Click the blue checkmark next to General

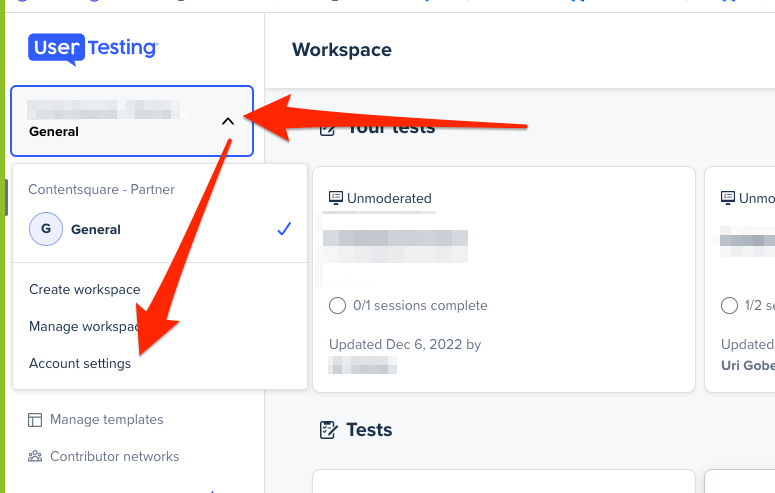[284, 228]
